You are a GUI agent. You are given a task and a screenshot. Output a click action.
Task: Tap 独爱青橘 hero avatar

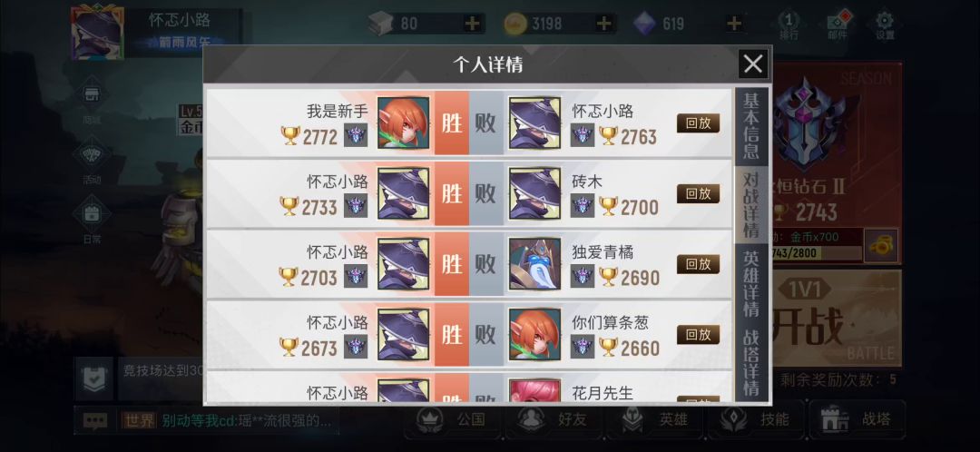535,264
